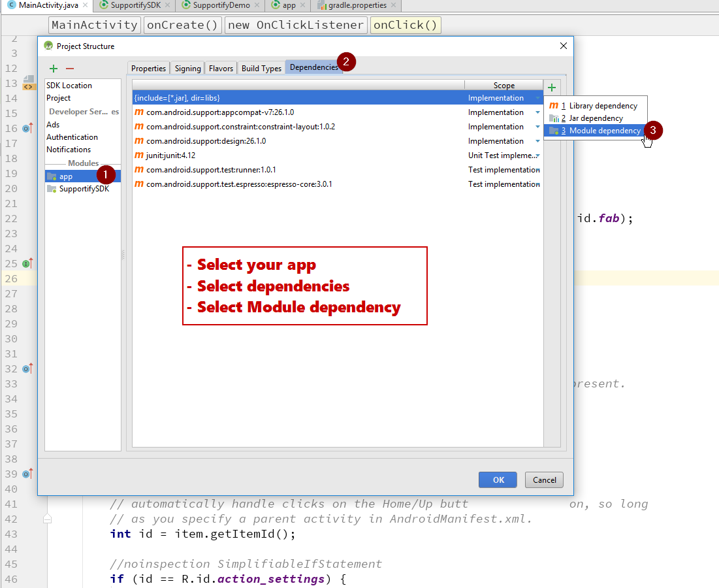Add a dependency using green plus button

[552, 87]
